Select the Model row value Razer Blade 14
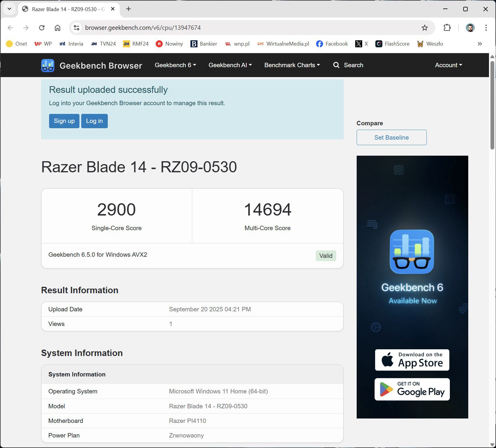The image size is (496, 448). point(208,406)
